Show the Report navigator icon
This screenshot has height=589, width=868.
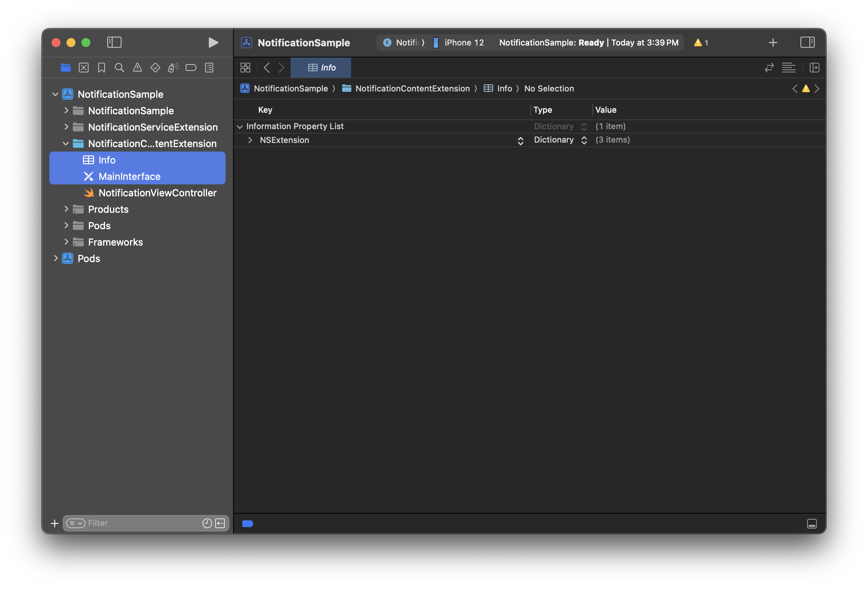(209, 68)
